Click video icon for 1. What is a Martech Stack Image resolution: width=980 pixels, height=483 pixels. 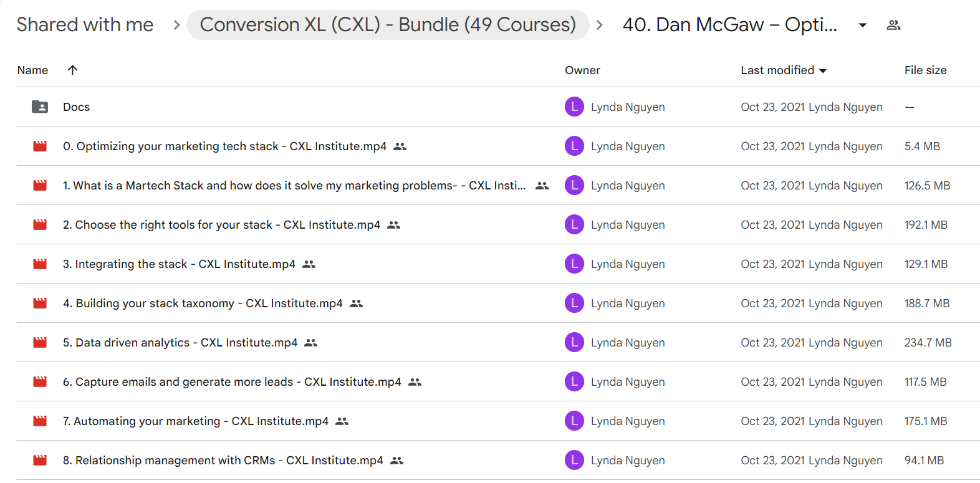click(x=40, y=185)
